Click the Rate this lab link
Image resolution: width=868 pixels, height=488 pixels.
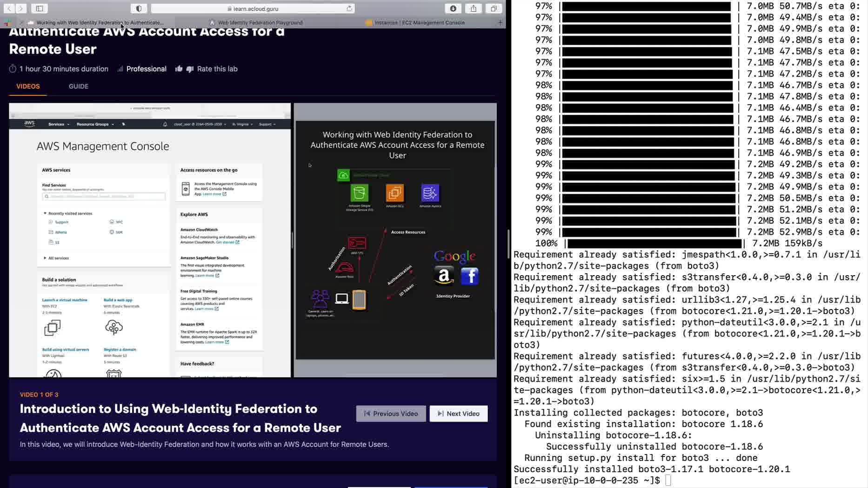point(217,69)
